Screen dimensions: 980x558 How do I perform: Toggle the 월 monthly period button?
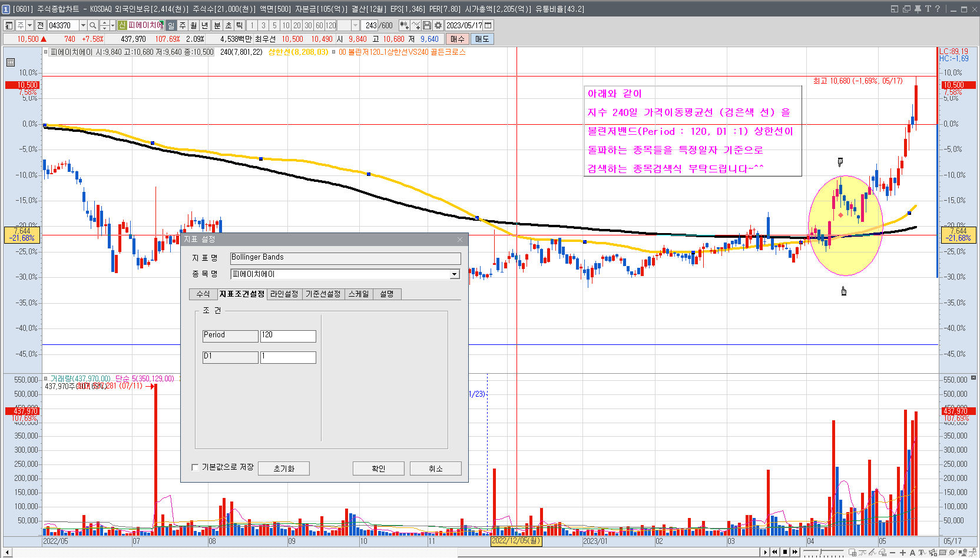click(x=194, y=25)
